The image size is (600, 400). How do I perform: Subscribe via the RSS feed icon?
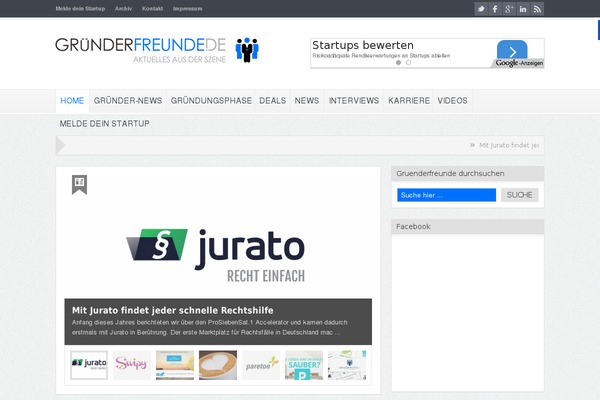tap(537, 9)
